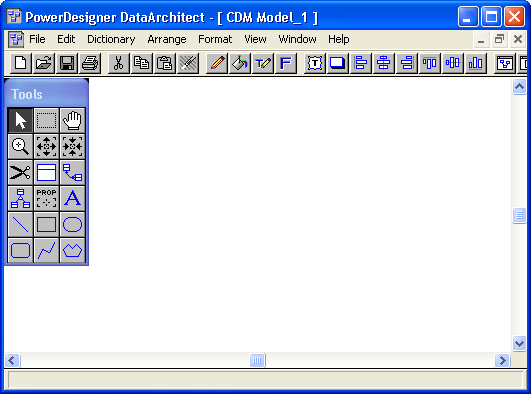This screenshot has width=531, height=394.
Task: Click the vertical scrollbar down arrow
Action: click(x=519, y=344)
